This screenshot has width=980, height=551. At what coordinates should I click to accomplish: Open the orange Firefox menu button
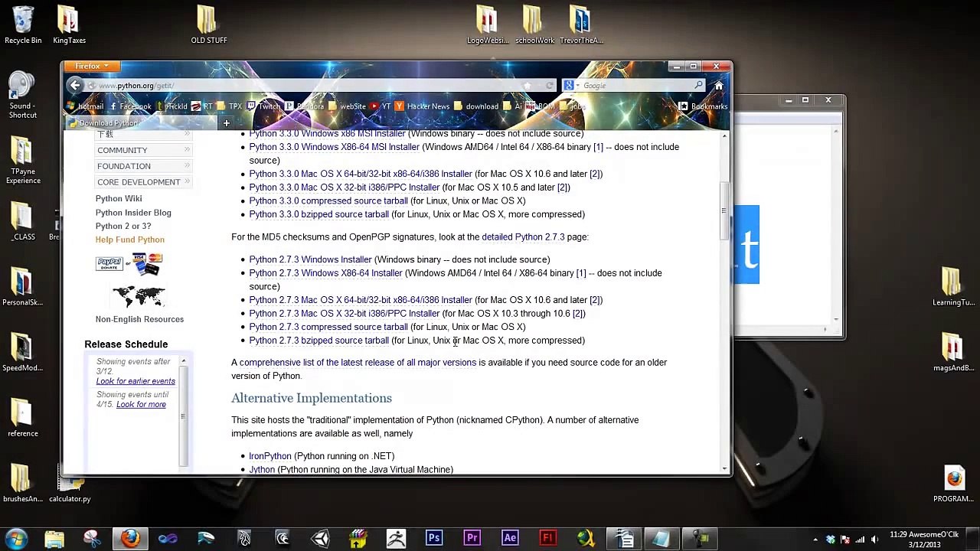point(92,67)
